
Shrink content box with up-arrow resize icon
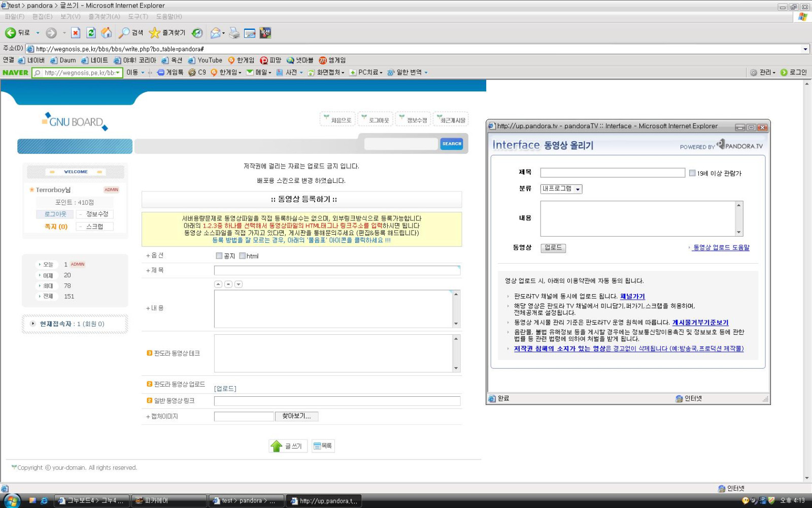click(x=218, y=284)
